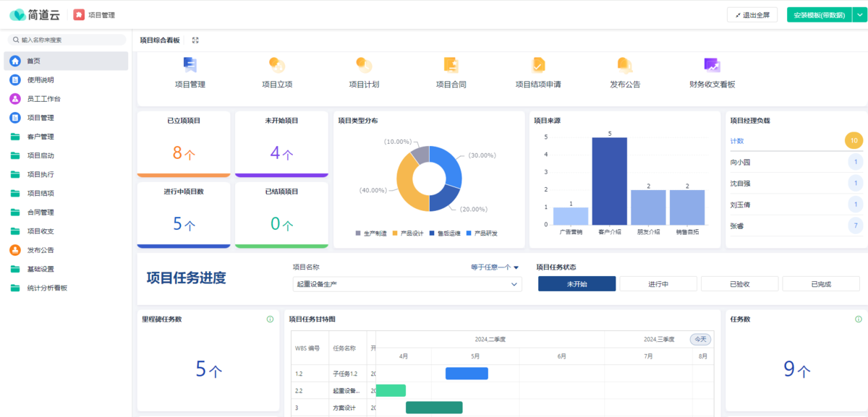Open 员工工作台 in the sidebar menu
The width and height of the screenshot is (868, 417).
pyautogui.click(x=65, y=98)
